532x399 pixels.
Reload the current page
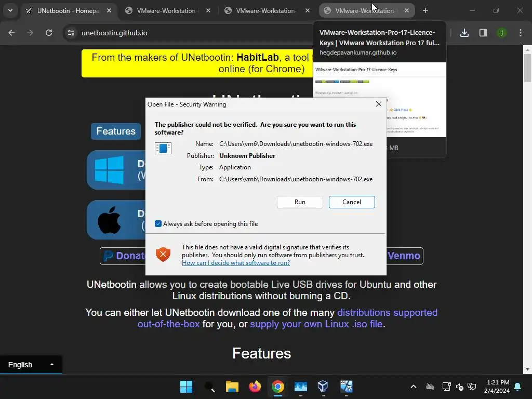[x=49, y=33]
